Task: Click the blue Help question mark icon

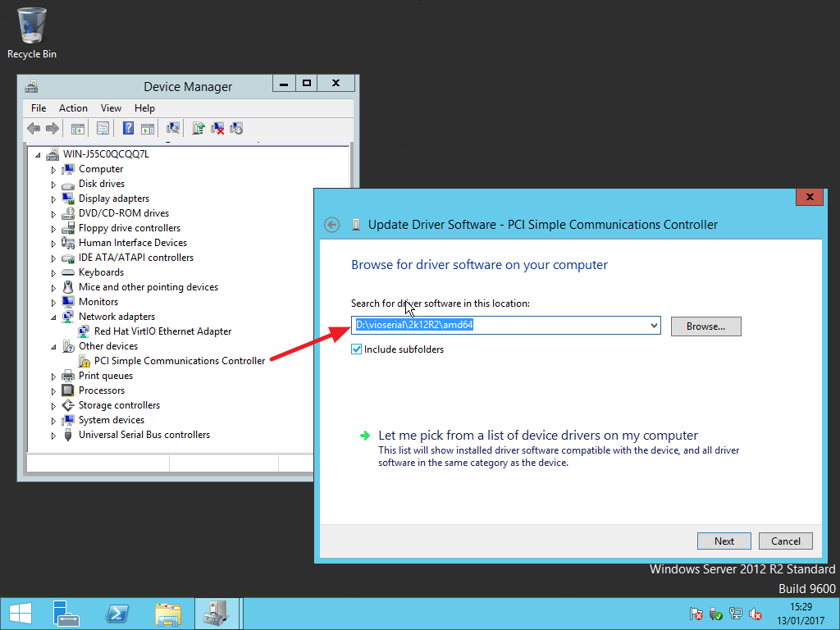Action: pos(128,128)
